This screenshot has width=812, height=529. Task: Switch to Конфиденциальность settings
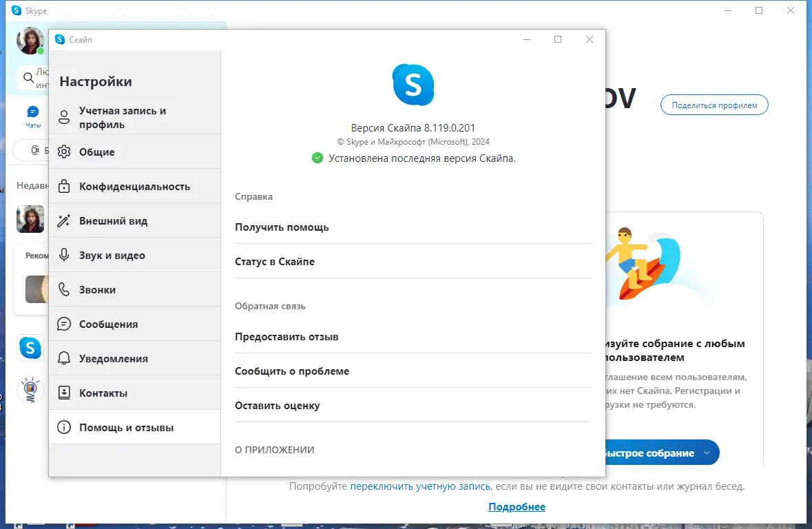coord(134,186)
